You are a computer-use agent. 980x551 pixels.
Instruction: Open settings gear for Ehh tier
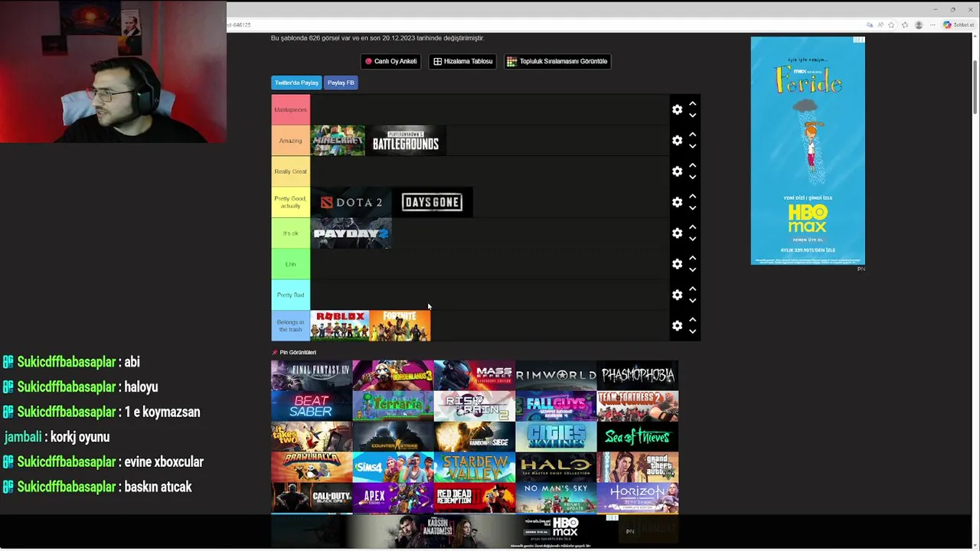677,264
